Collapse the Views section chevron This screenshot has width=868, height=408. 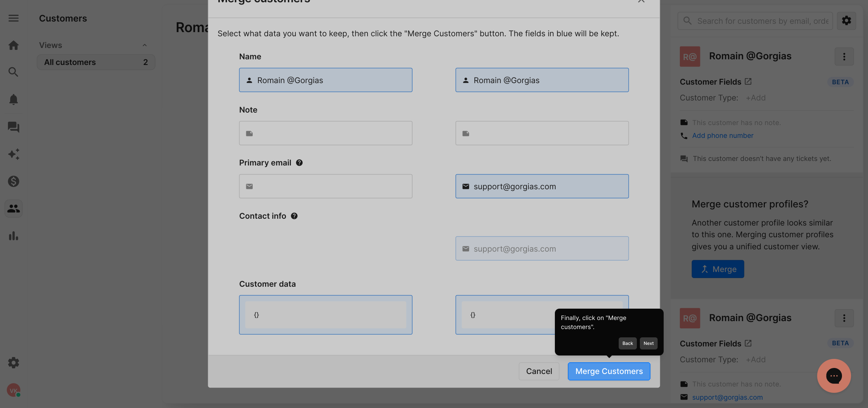point(144,45)
